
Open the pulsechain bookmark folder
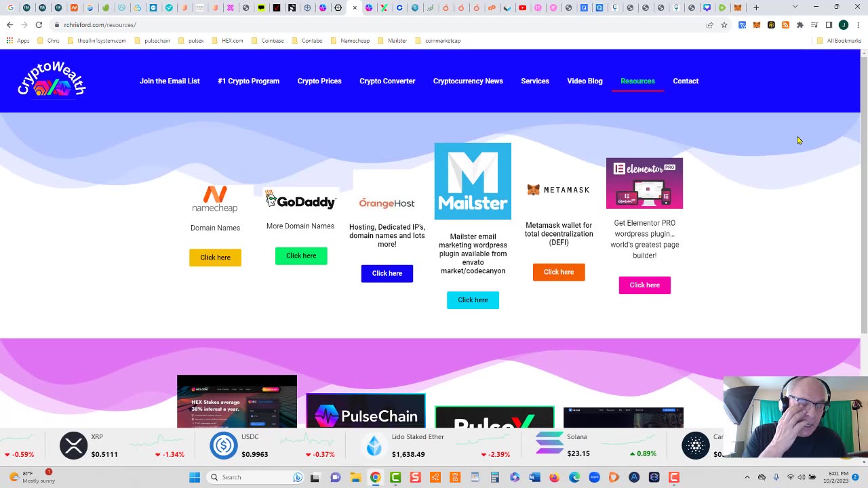tap(153, 41)
